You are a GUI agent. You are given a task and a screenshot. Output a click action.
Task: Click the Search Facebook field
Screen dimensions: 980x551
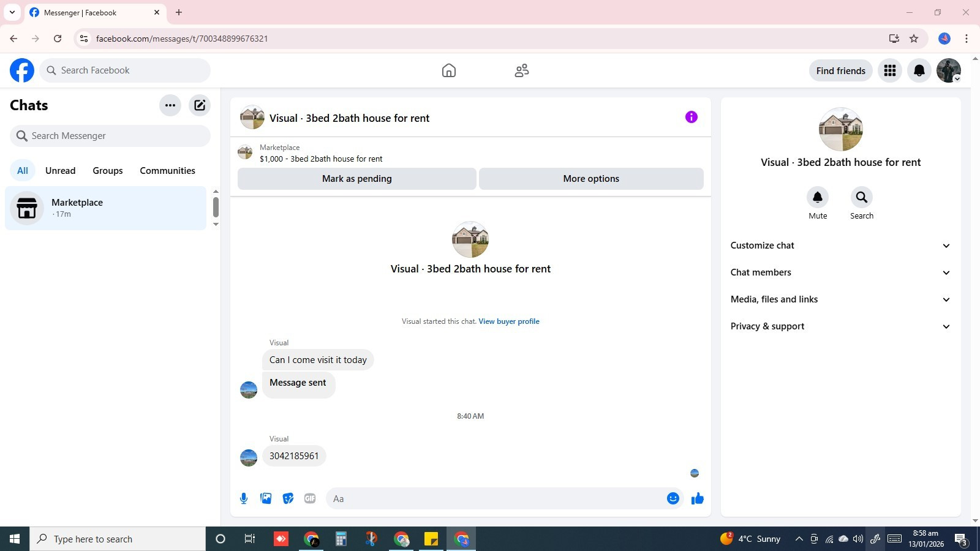click(125, 70)
